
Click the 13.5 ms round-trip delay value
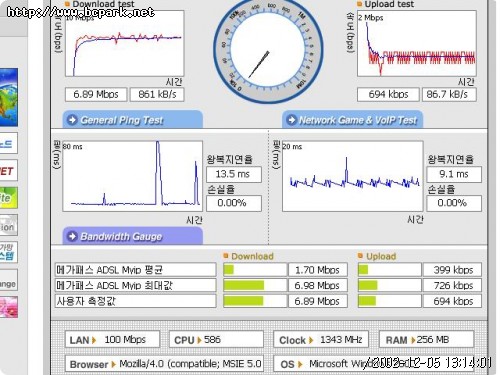[x=234, y=174]
